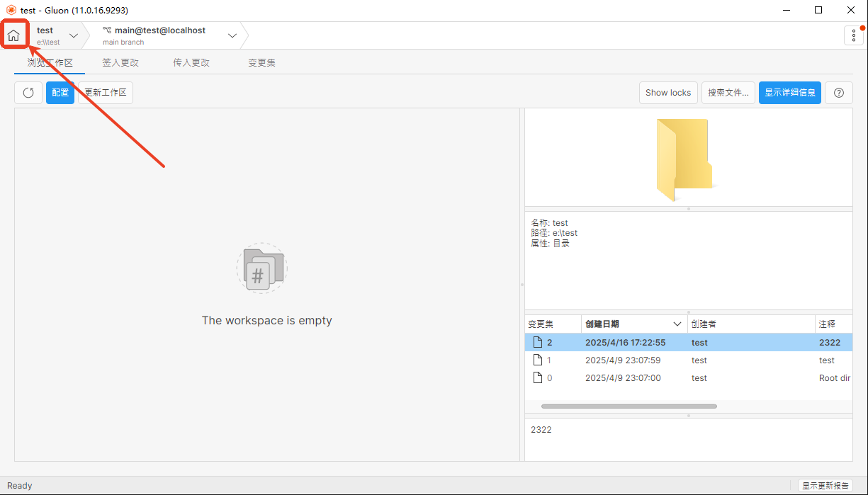This screenshot has height=495, width=868.
Task: Click the changeset list horizontal scrollbar
Action: [629, 406]
